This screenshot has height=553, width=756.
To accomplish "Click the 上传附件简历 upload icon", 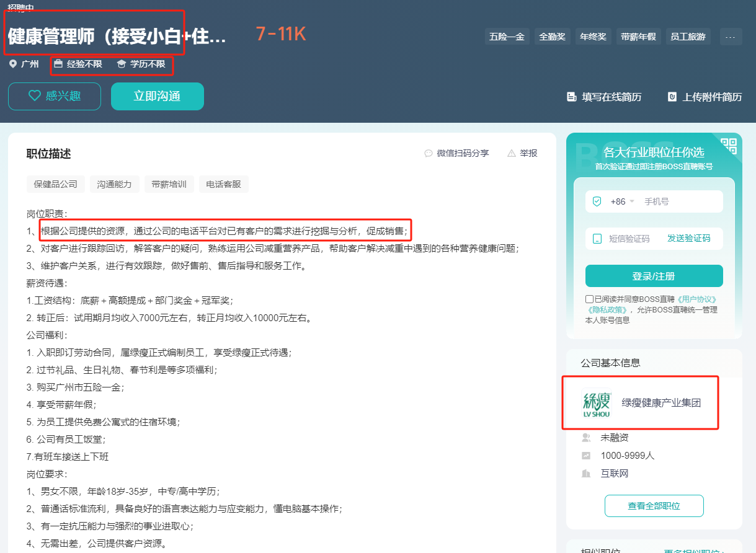I will tap(672, 97).
